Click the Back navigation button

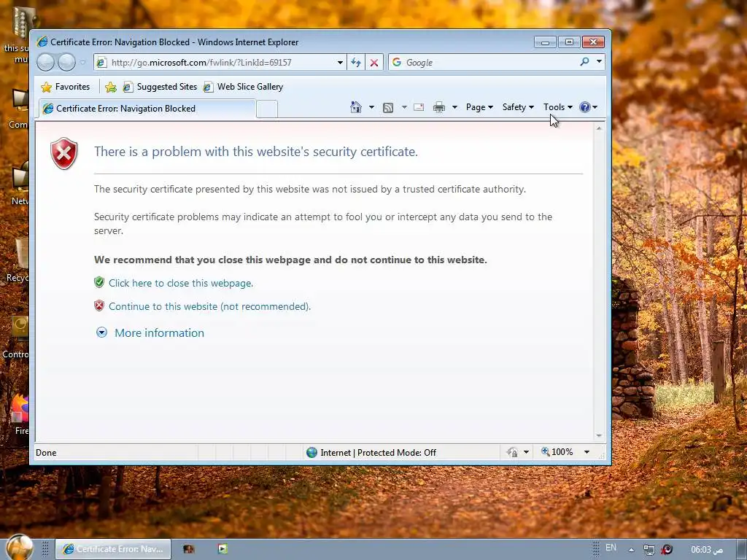click(46, 63)
